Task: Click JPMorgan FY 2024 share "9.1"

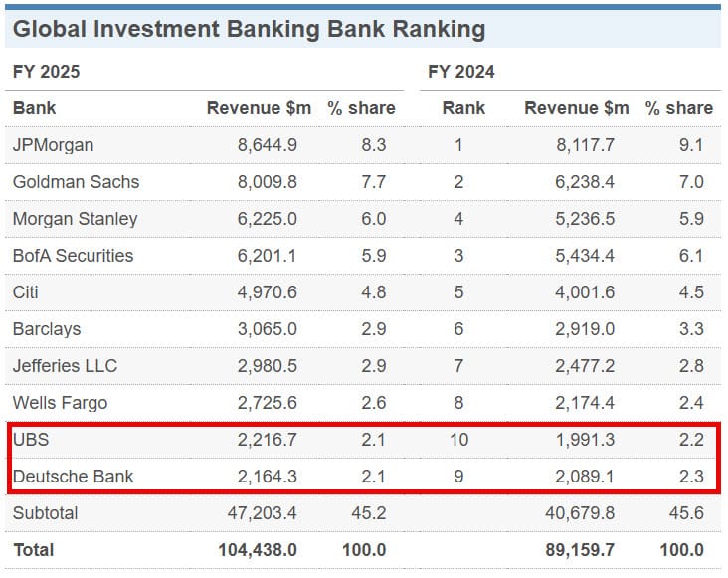Action: (691, 145)
